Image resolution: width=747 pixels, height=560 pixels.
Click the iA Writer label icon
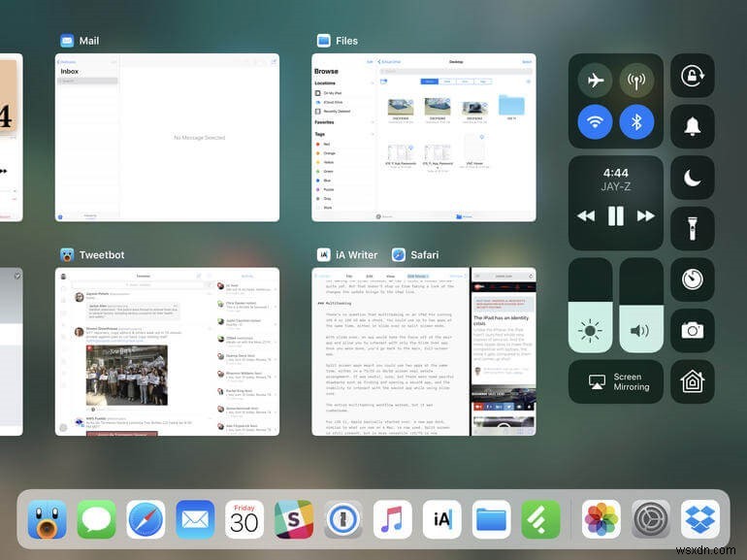point(323,255)
